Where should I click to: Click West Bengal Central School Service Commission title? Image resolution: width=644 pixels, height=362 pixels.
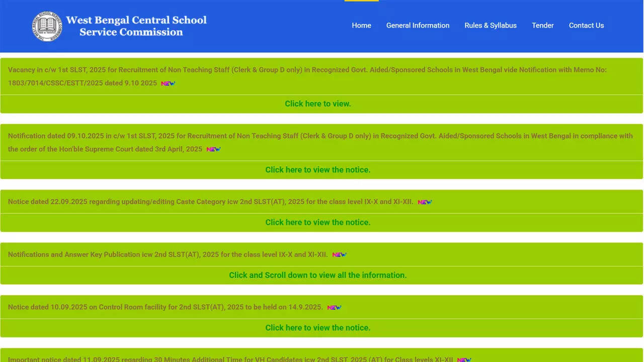tap(136, 26)
